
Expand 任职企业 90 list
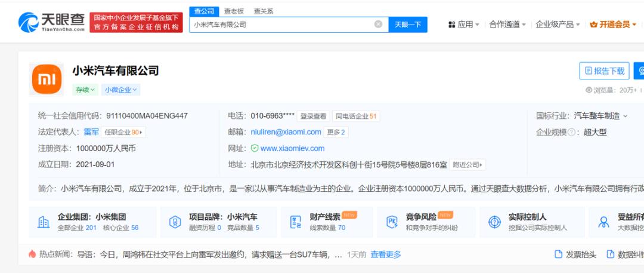123,132
